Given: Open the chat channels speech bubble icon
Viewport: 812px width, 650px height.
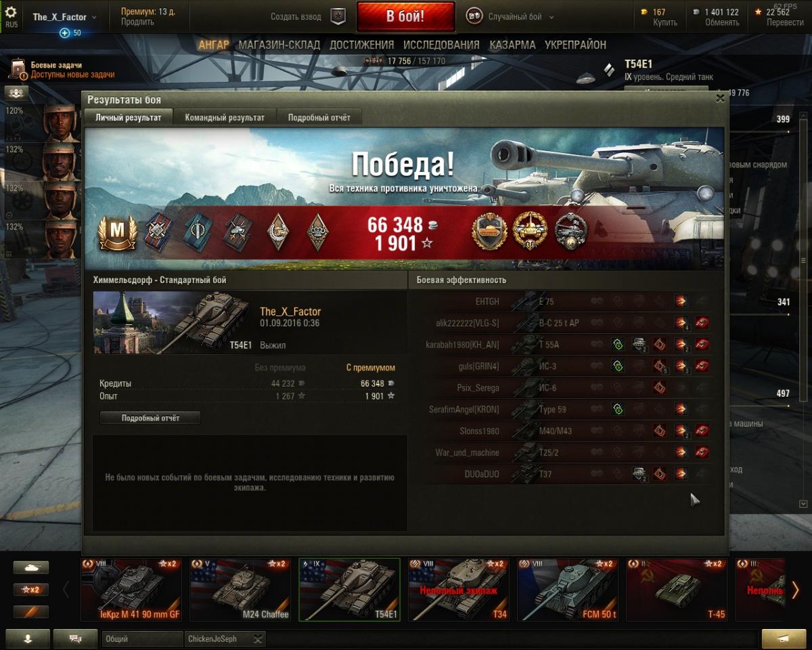Looking at the screenshot, I should click(x=75, y=638).
